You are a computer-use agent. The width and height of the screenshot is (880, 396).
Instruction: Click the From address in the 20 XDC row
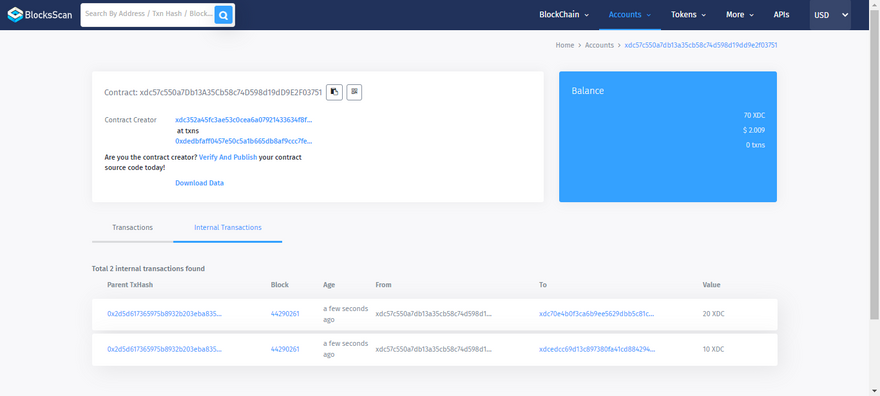pyautogui.click(x=433, y=314)
